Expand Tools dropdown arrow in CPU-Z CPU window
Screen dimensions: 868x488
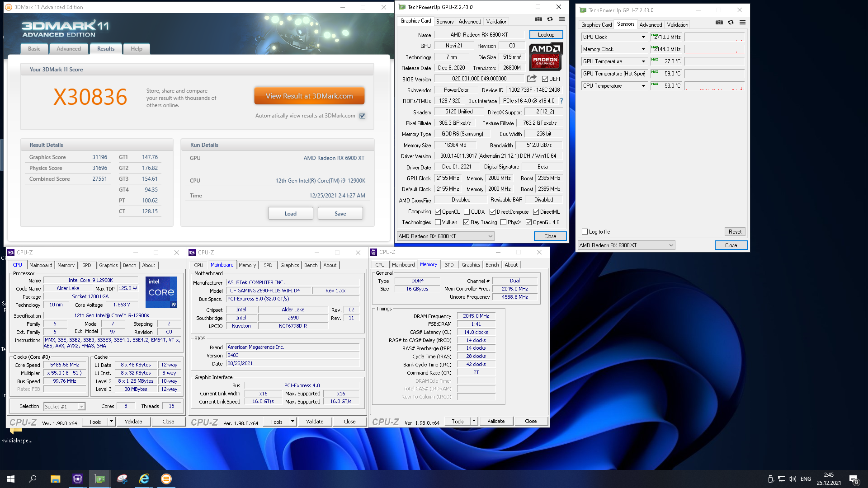coord(111,422)
